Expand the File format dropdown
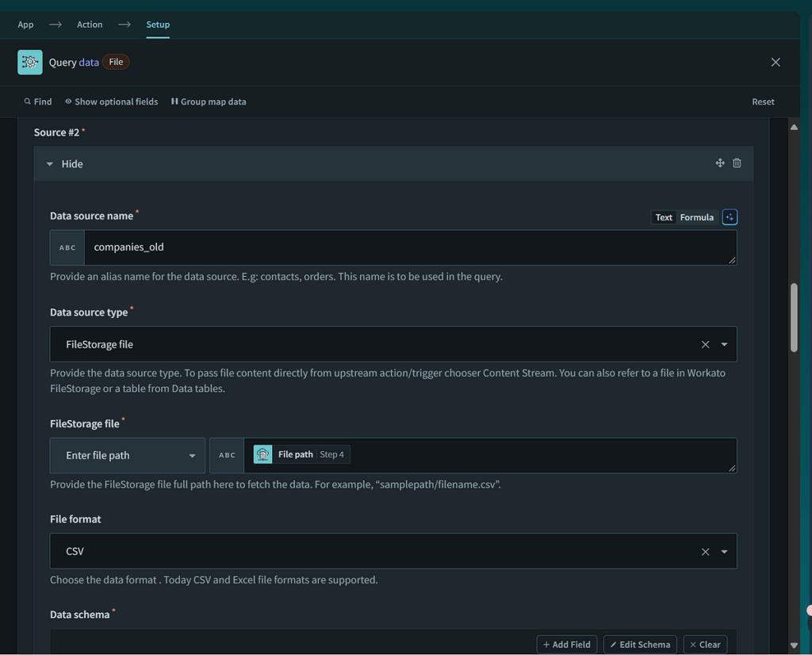This screenshot has height=655, width=812. tap(724, 552)
